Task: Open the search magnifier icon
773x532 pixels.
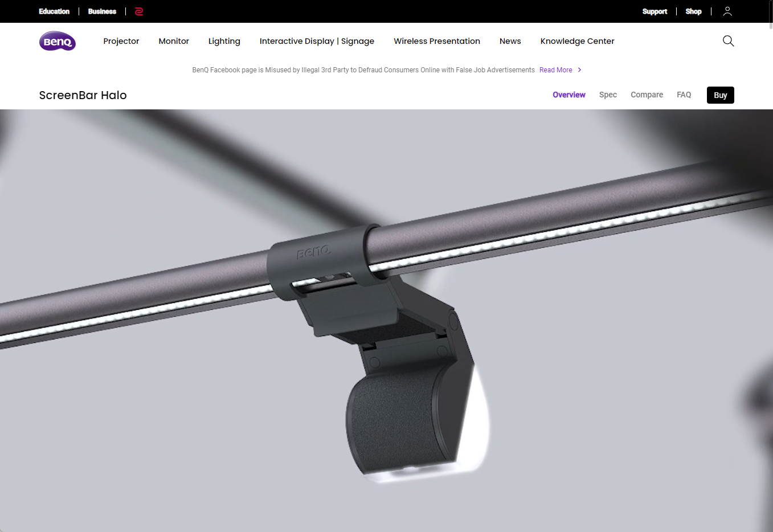Action: pyautogui.click(x=728, y=41)
